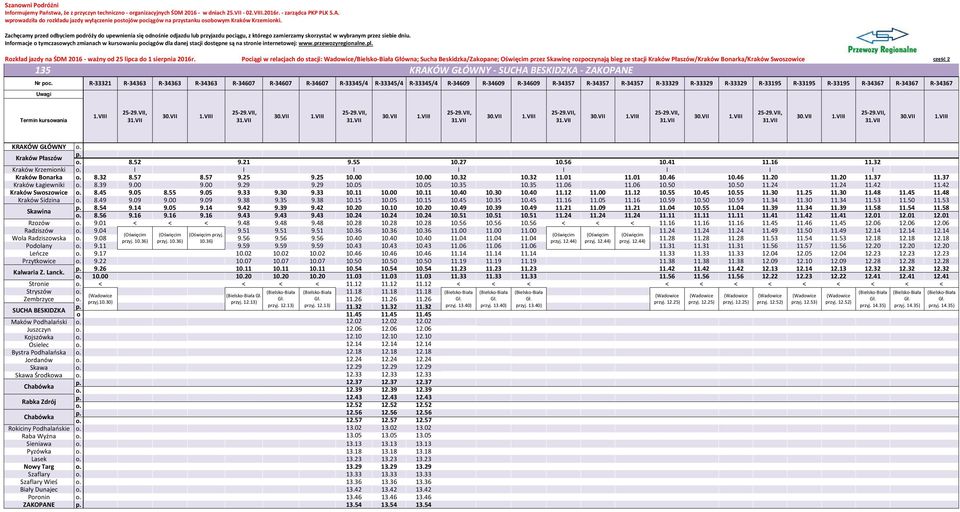
Task: Select the 8.32 Kraków Bonarka time for R-33321
Action: tap(100, 177)
